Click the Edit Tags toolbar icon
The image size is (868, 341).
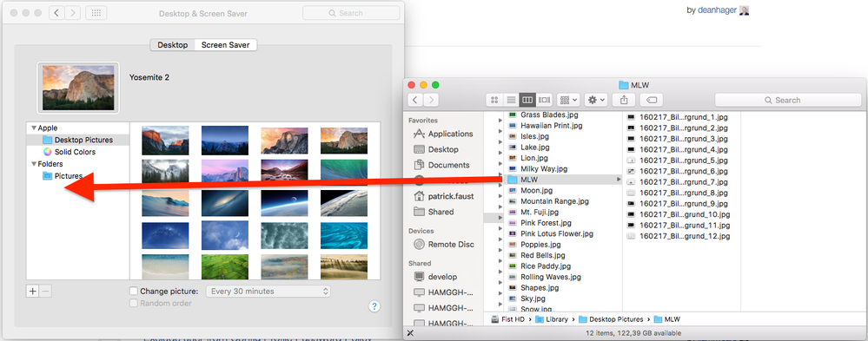(x=652, y=100)
